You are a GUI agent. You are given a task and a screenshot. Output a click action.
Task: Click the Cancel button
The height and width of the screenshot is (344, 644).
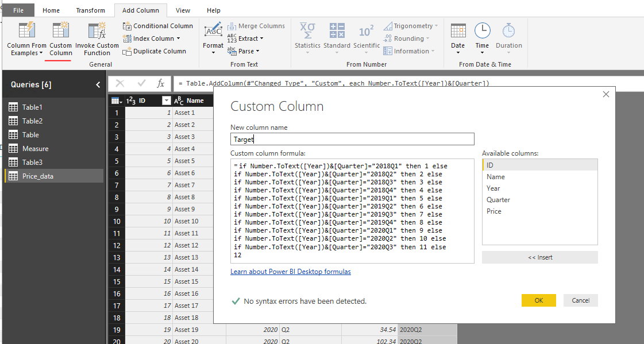tap(581, 300)
